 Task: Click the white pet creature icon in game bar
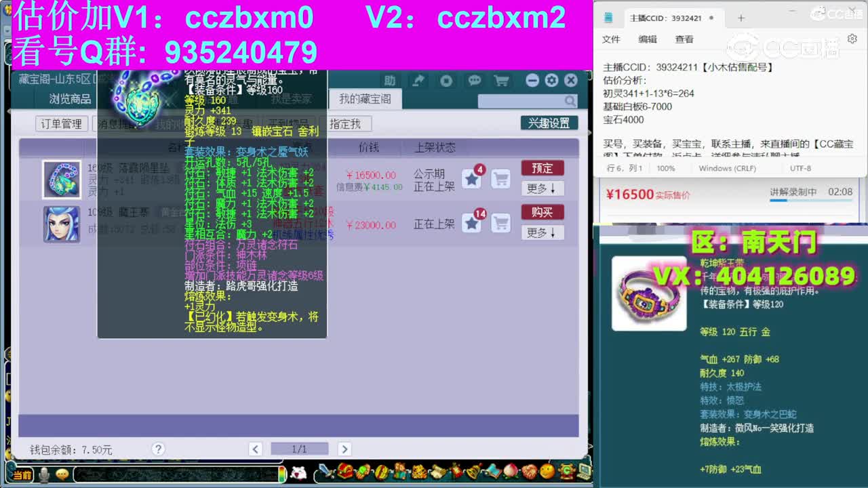click(x=298, y=473)
